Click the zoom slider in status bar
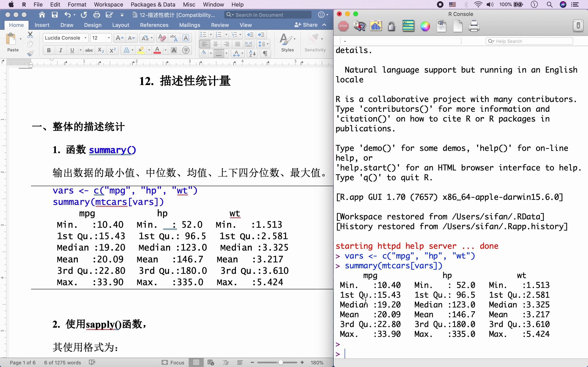The image size is (588, 367). (x=280, y=362)
